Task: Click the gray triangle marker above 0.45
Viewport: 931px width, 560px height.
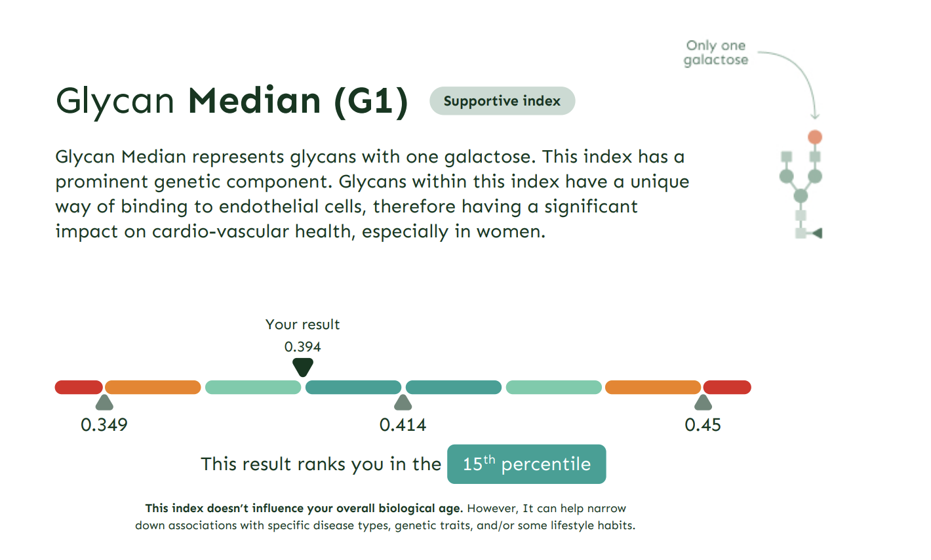Action: tap(703, 403)
